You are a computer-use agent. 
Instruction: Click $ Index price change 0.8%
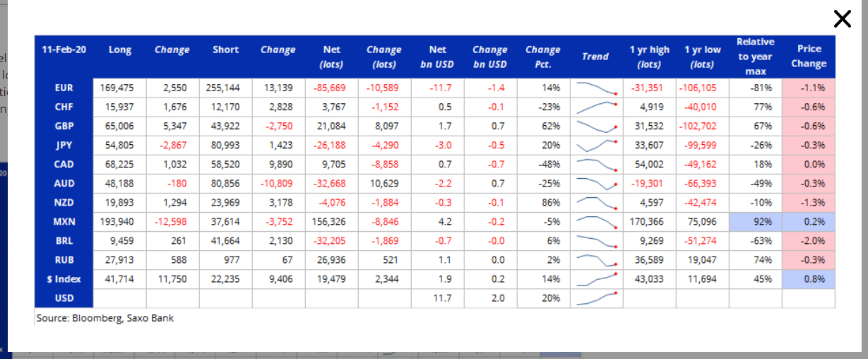click(809, 279)
